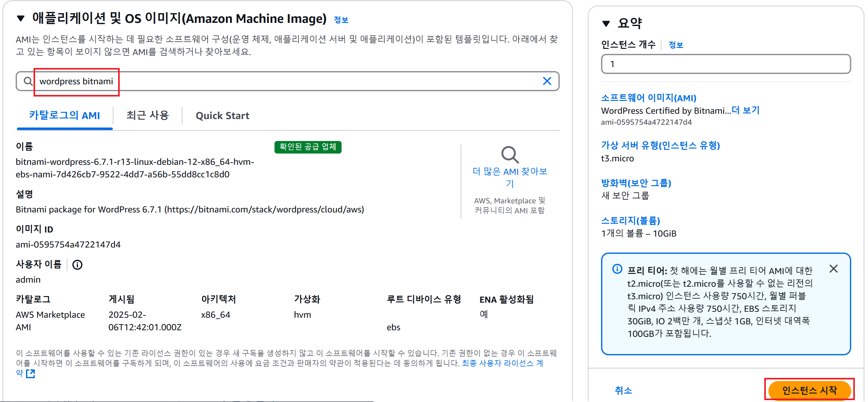This screenshot has width=868, height=402.
Task: Clear the AMI search field X icon
Action: click(x=547, y=81)
